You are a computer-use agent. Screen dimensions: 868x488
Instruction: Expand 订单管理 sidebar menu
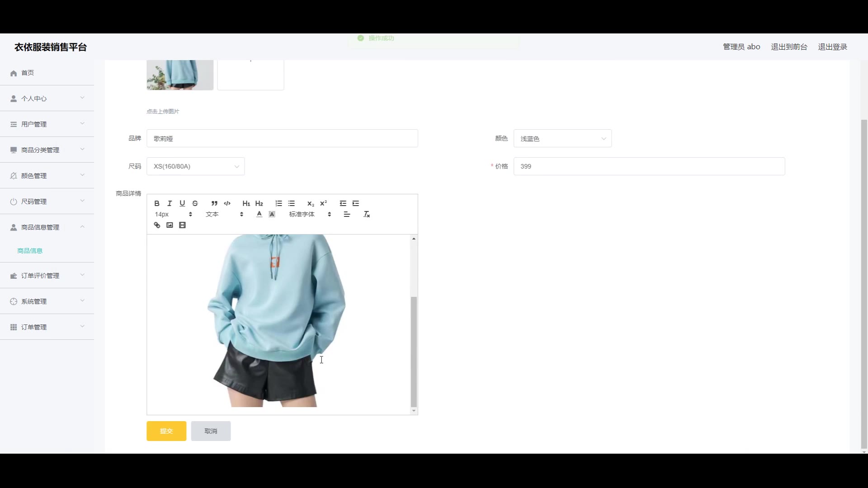47,327
